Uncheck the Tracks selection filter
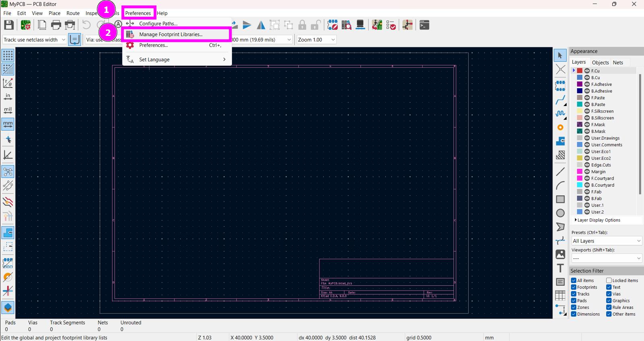 pos(574,294)
